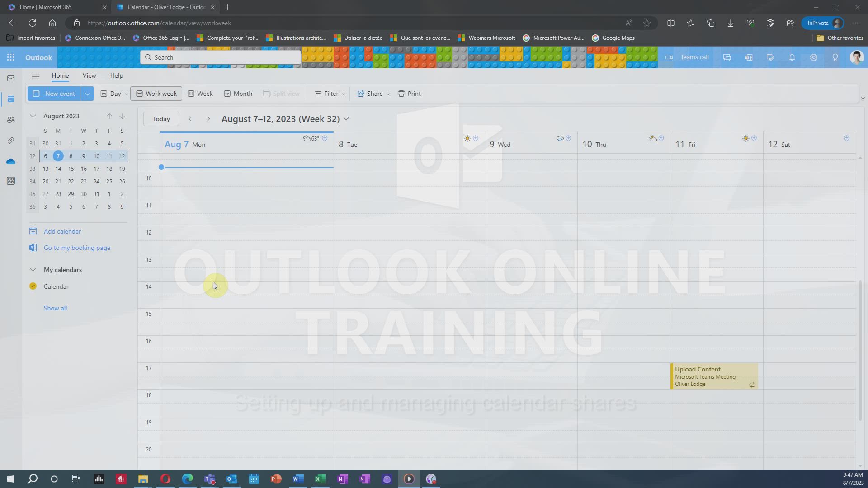The image size is (868, 488).
Task: Open the Office app launcher waffle
Action: (x=11, y=57)
